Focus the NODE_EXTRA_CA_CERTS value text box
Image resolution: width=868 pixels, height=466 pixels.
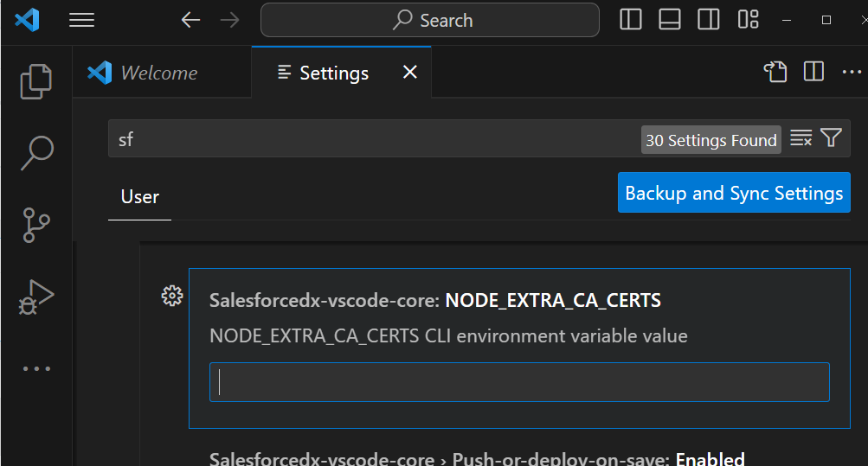click(519, 382)
